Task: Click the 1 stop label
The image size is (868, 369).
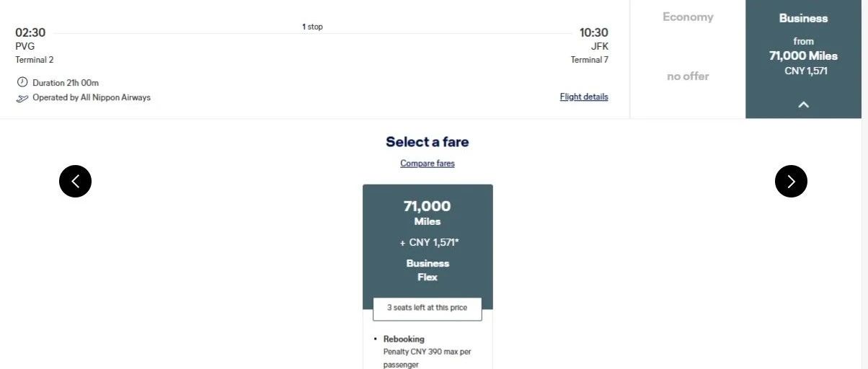Action: [x=312, y=27]
